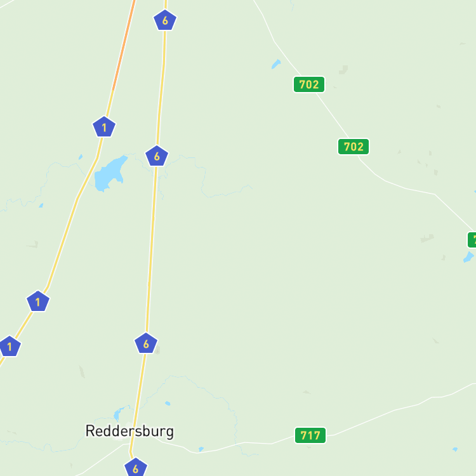Select the route 6 shield north of Reddersburg
This screenshot has width=476, height=476.
click(146, 343)
